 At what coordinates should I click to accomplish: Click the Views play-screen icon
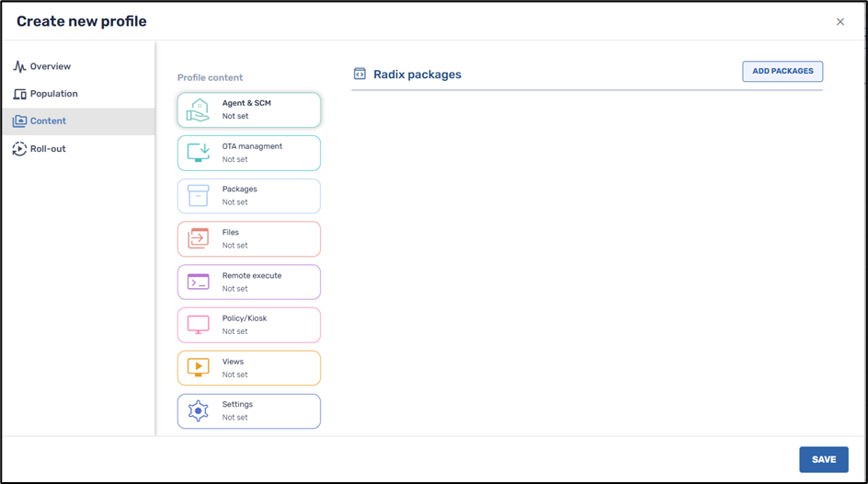pos(198,368)
